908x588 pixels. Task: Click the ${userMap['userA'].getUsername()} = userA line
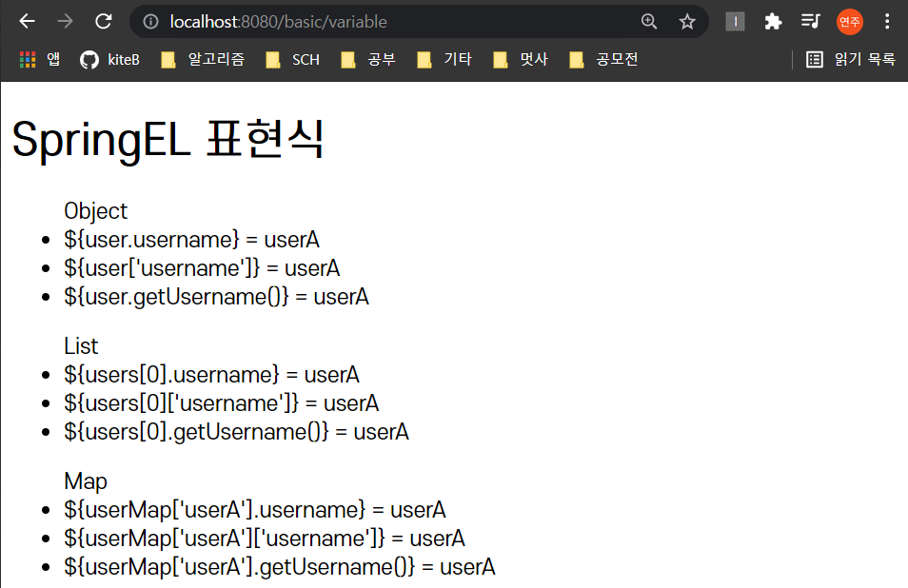coord(280,567)
